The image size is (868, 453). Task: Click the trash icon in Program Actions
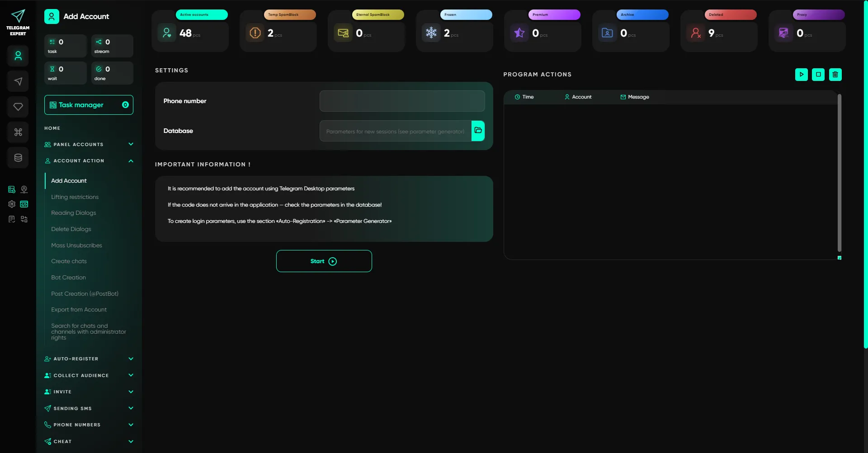(x=835, y=75)
